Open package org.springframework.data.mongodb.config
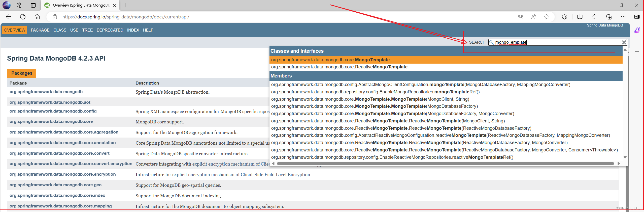The width and height of the screenshot is (644, 212). coord(53,111)
